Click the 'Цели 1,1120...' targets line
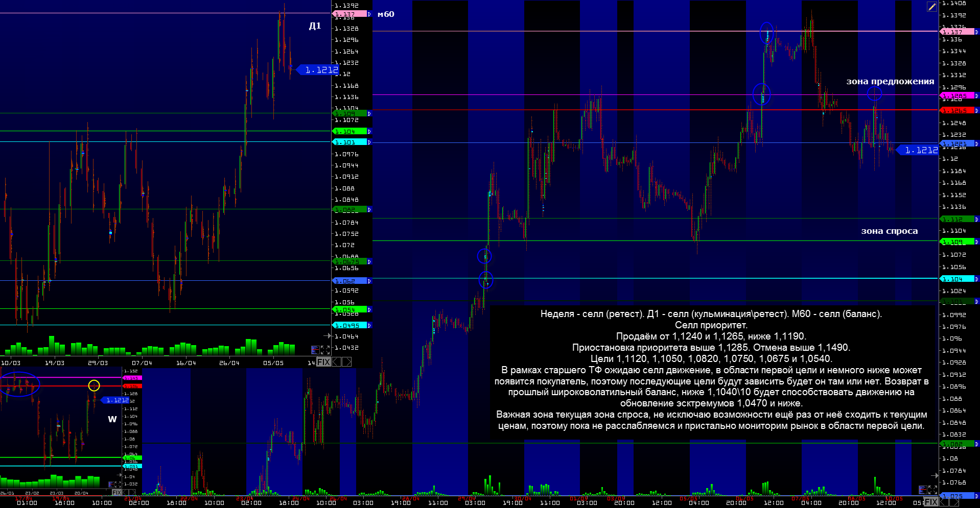Viewport: 980px width, 508px height. 711,358
